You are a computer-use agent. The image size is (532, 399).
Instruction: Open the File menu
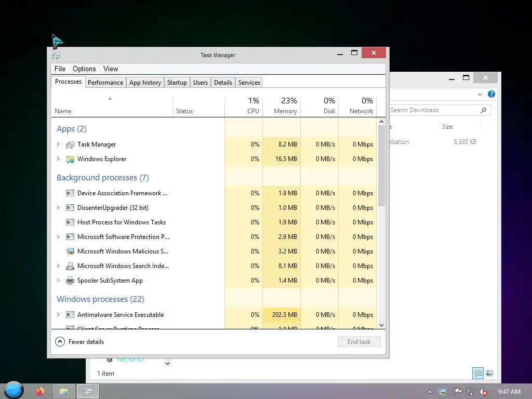(x=60, y=69)
